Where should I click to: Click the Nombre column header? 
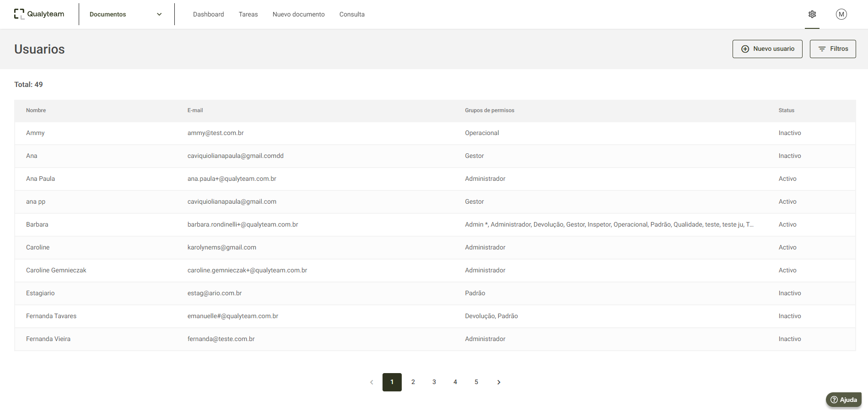point(36,110)
